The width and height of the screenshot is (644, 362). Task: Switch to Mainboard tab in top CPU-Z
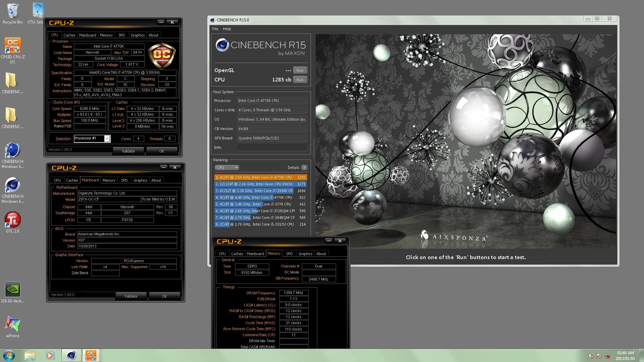[x=88, y=35]
